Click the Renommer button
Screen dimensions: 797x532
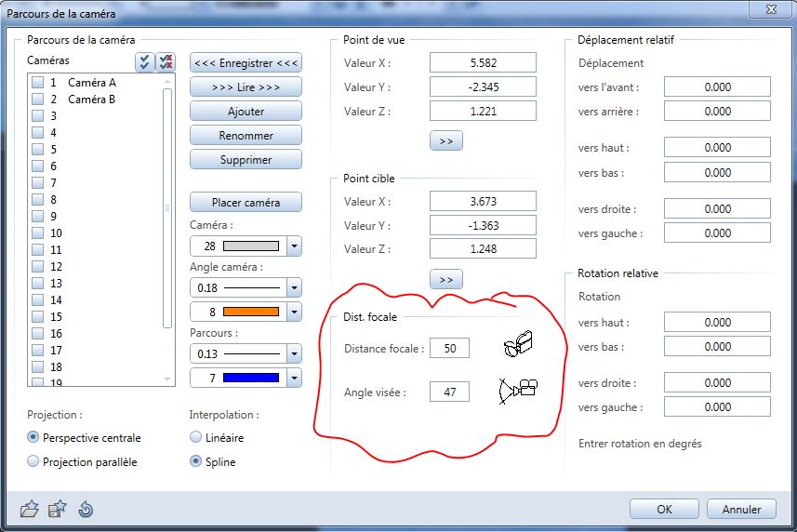click(x=246, y=136)
